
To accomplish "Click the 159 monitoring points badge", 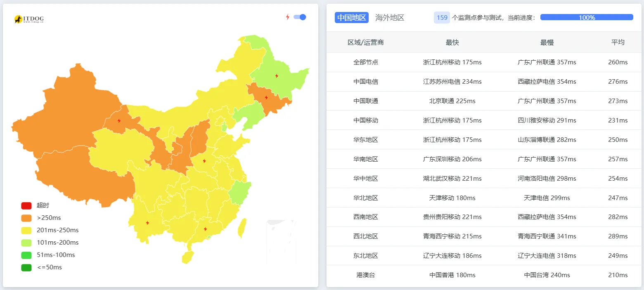I will (x=442, y=17).
